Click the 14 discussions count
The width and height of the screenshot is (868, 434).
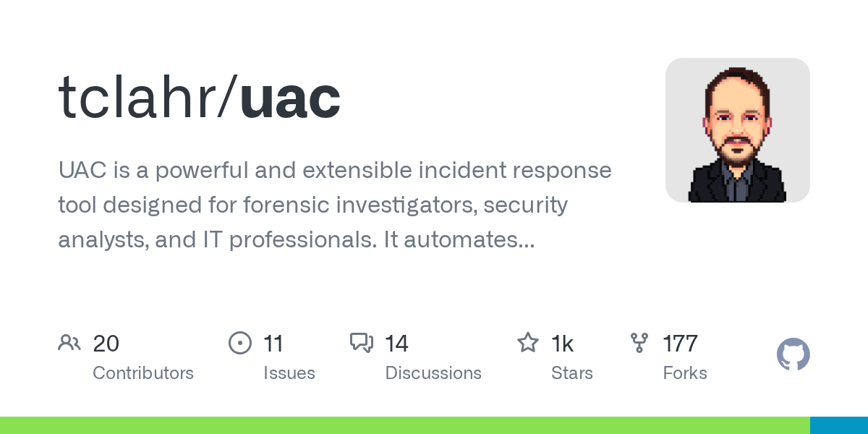click(x=396, y=343)
